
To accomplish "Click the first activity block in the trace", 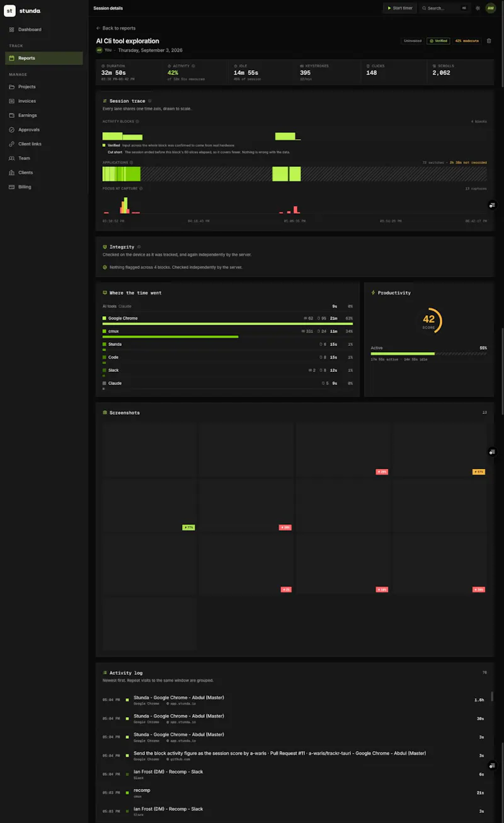I will coord(112,136).
